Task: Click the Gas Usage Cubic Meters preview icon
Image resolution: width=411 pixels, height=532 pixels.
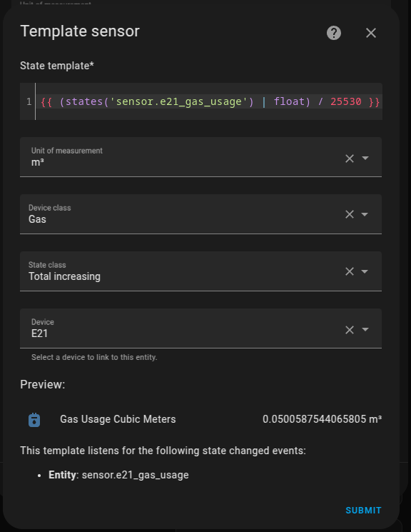Action: 34,420
